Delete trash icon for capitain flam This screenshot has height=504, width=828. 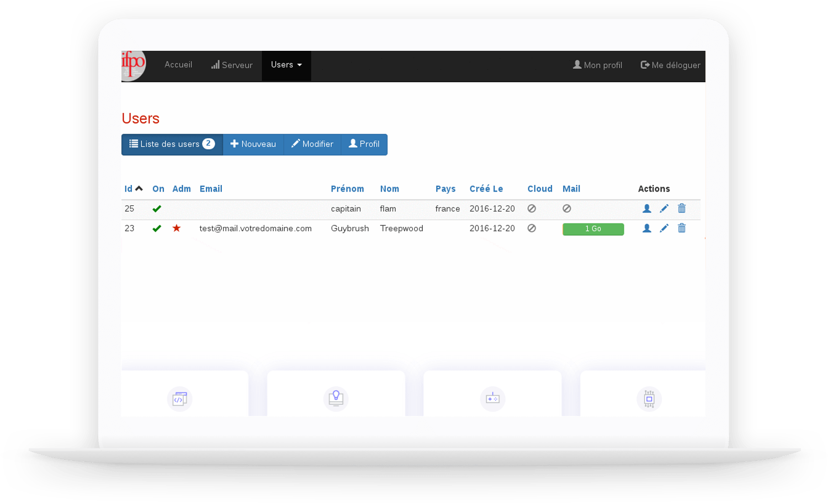682,208
